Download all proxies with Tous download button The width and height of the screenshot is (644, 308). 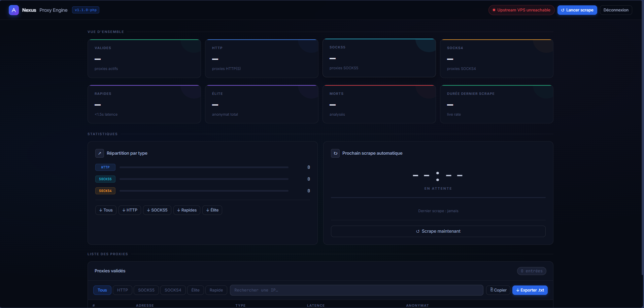click(x=106, y=210)
